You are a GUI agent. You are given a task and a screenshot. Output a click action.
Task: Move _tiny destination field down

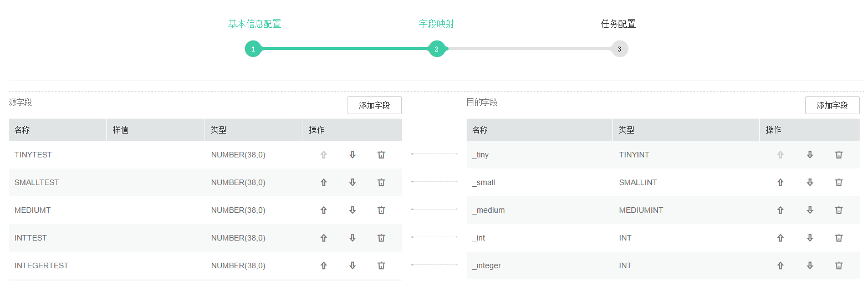tap(810, 155)
